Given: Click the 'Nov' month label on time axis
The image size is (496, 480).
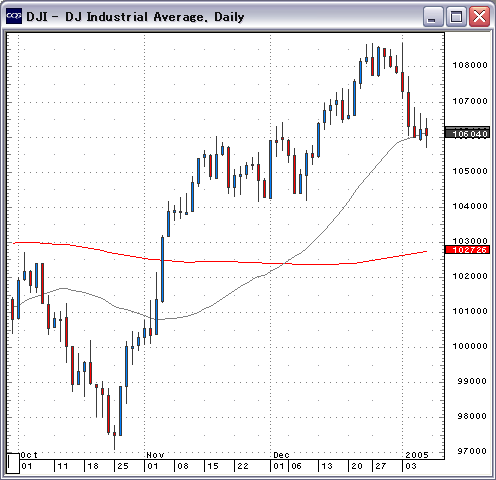Looking at the screenshot, I should coord(155,455).
